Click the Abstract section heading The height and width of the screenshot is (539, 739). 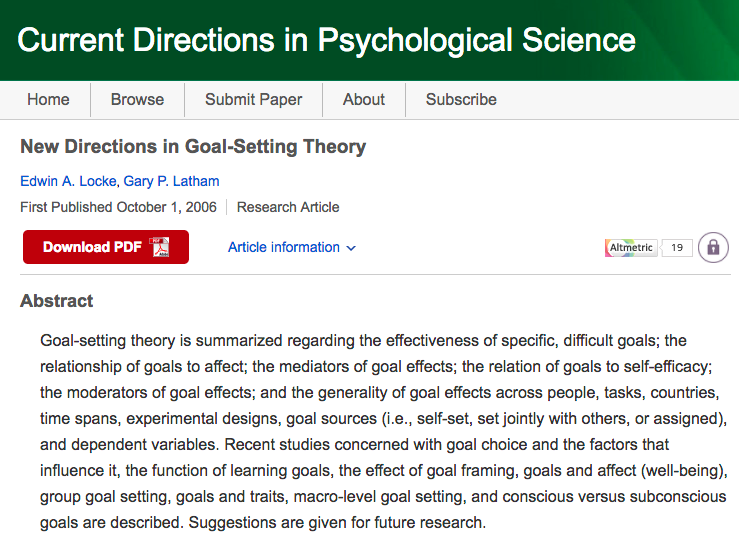click(57, 301)
